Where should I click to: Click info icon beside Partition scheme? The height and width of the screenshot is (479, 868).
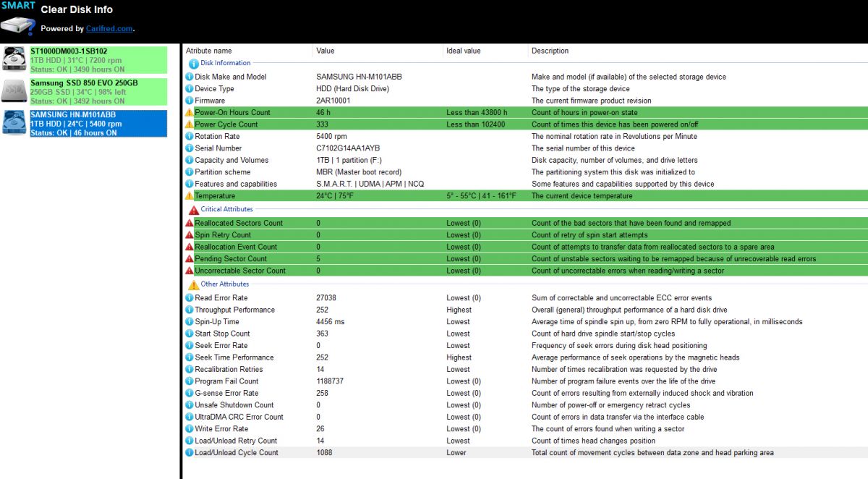[190, 172]
